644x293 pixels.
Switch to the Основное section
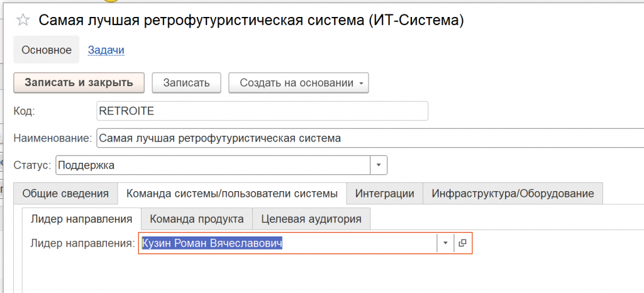(x=47, y=50)
